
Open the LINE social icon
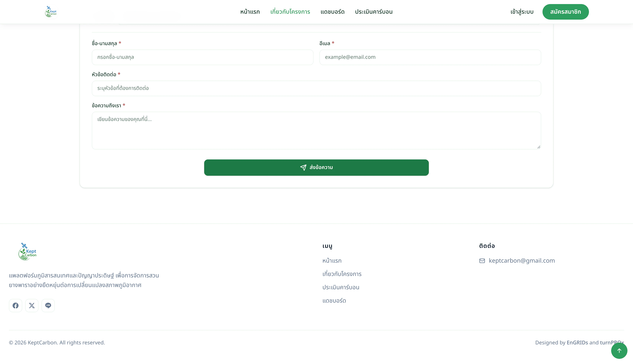pyautogui.click(x=48, y=305)
